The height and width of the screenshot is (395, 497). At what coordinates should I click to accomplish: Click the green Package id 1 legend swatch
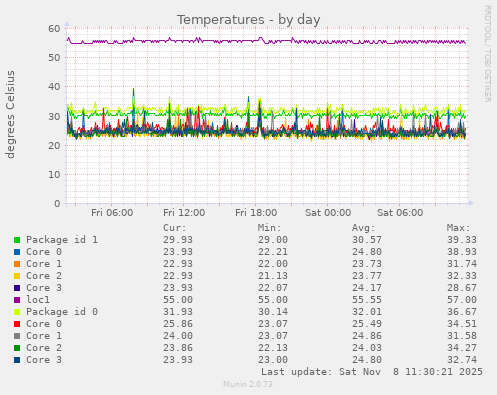pyautogui.click(x=17, y=240)
